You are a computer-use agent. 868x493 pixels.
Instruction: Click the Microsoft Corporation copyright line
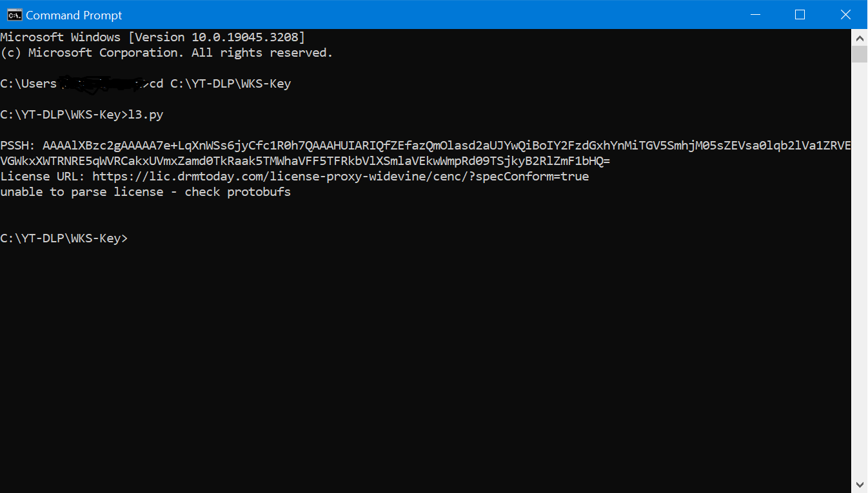pos(166,53)
